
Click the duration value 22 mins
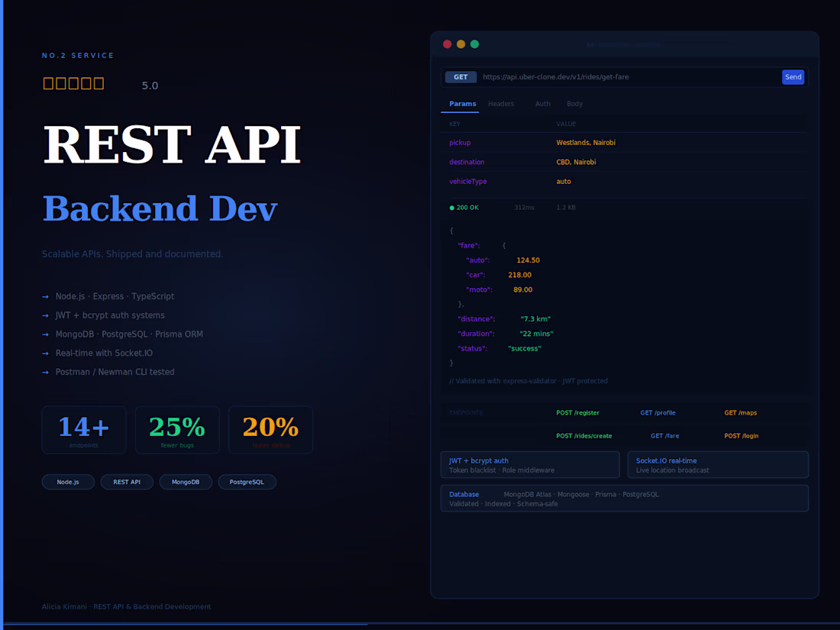[x=536, y=334]
